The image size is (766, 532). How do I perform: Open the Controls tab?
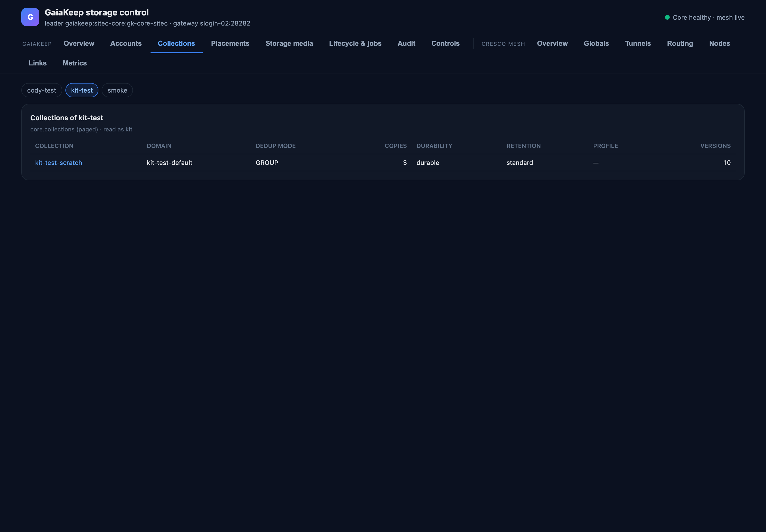[x=445, y=43]
